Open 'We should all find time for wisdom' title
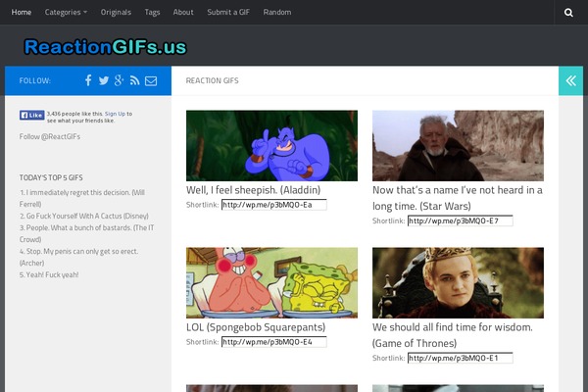 point(453,335)
